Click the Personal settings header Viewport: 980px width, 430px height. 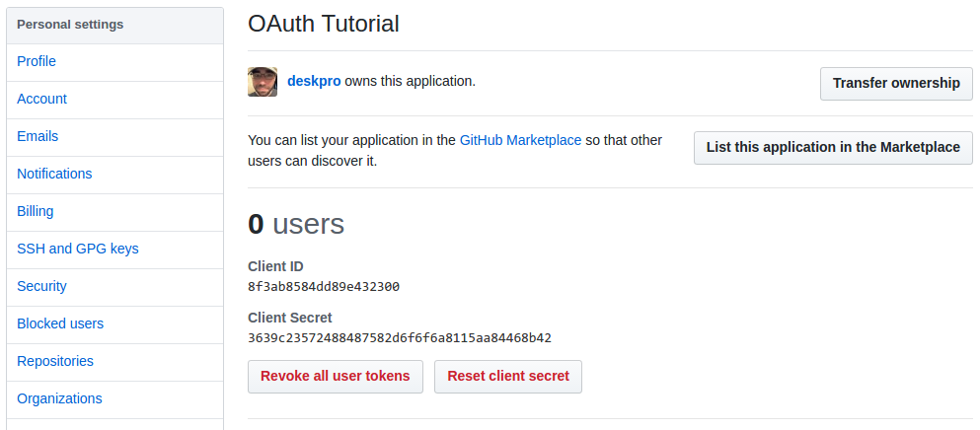point(70,25)
